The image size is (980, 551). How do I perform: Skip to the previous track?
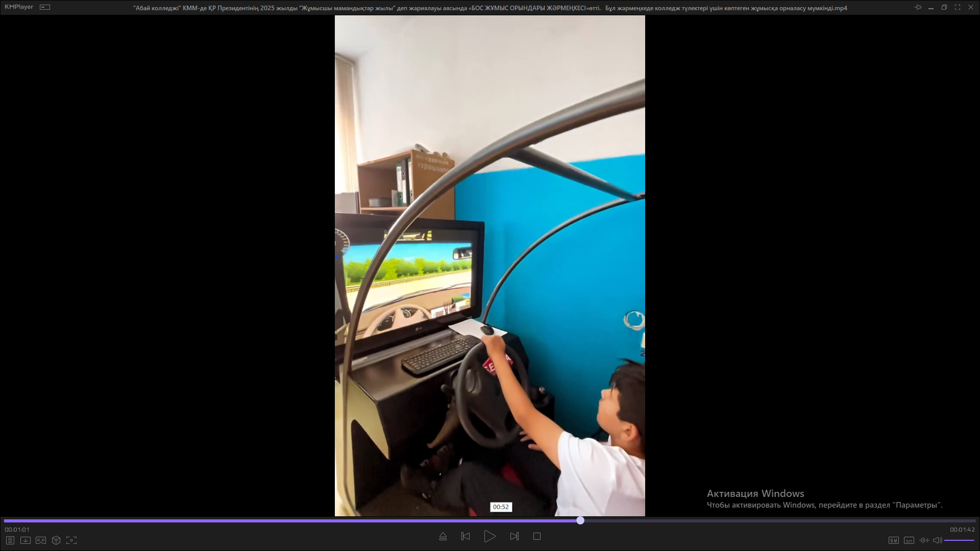point(465,536)
